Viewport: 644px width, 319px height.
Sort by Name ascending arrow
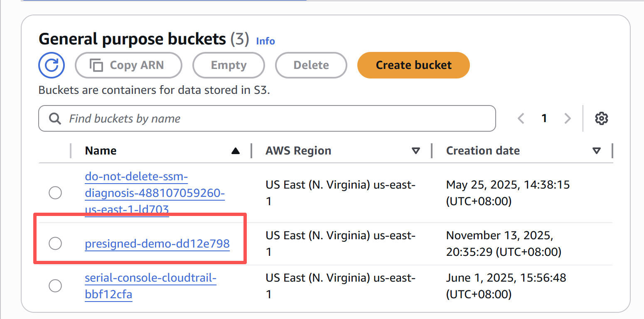coord(236,151)
